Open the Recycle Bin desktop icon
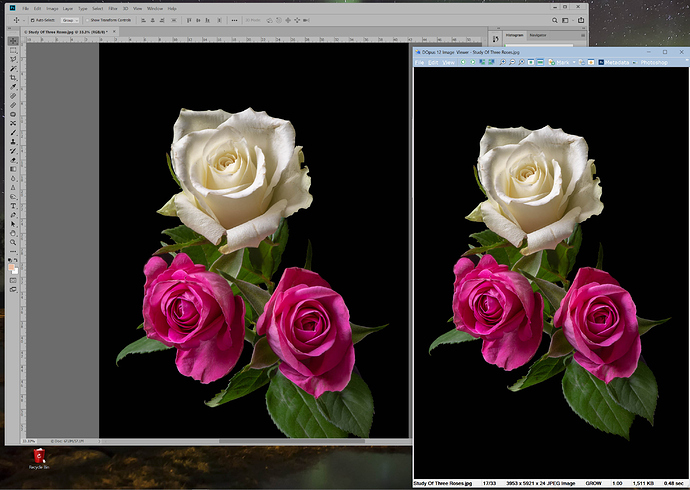The image size is (690, 490). click(x=39, y=458)
